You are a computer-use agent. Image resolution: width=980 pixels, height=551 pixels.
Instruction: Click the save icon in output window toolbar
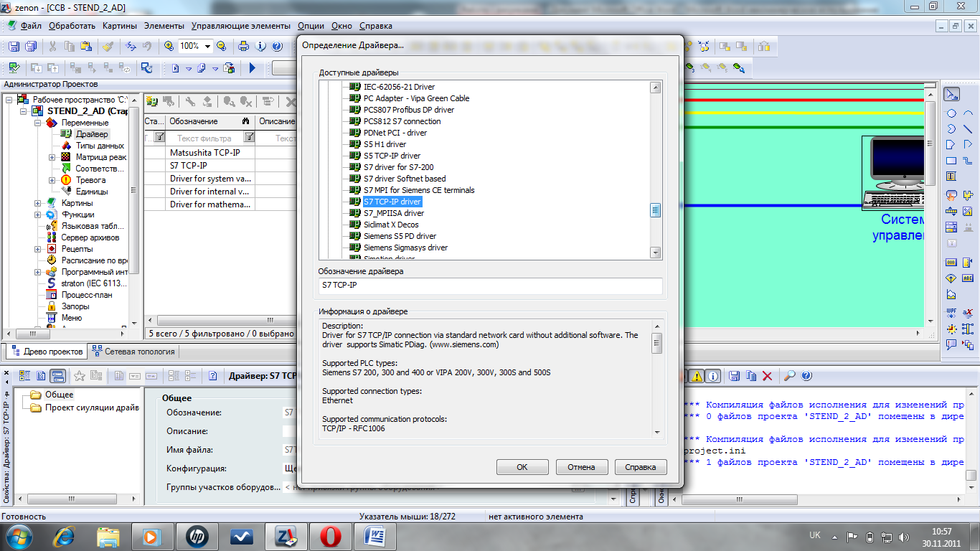click(734, 376)
